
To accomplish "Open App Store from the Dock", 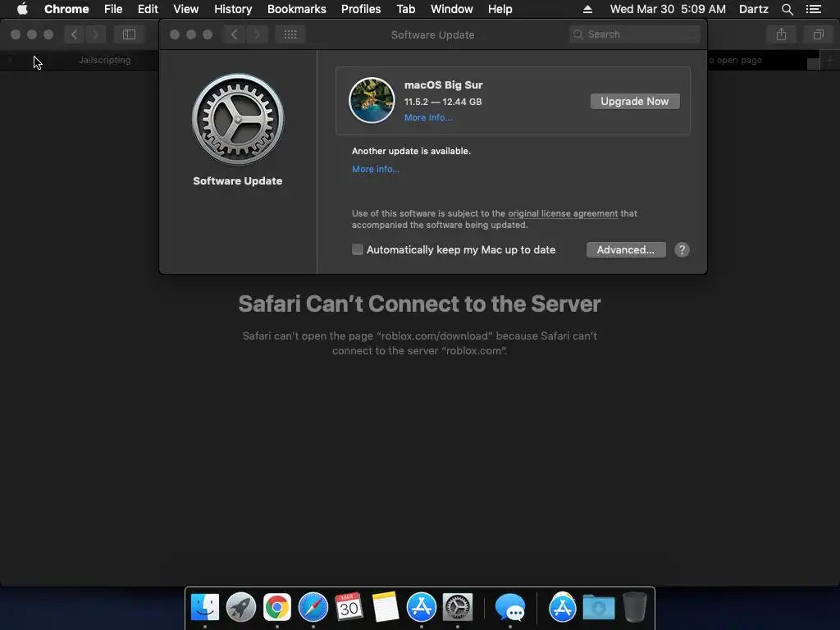I will point(422,607).
